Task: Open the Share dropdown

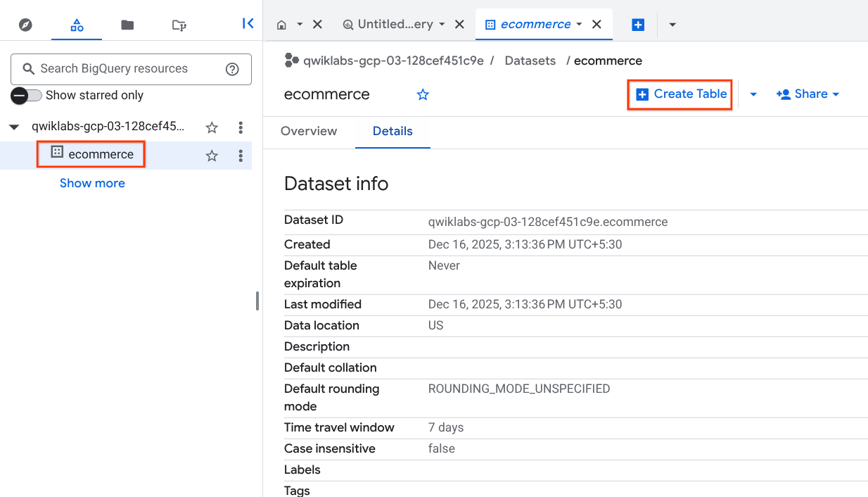Action: 807,94
